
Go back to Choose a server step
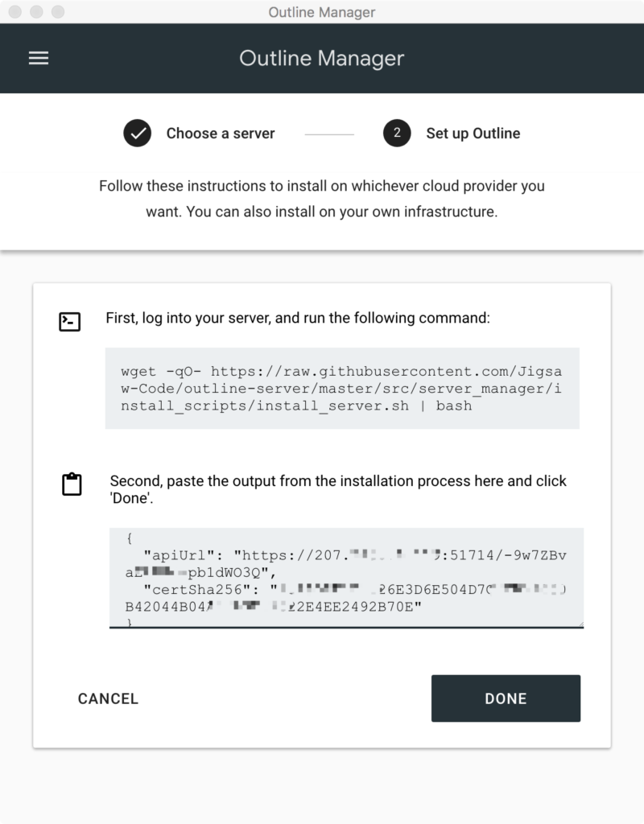pyautogui.click(x=220, y=134)
